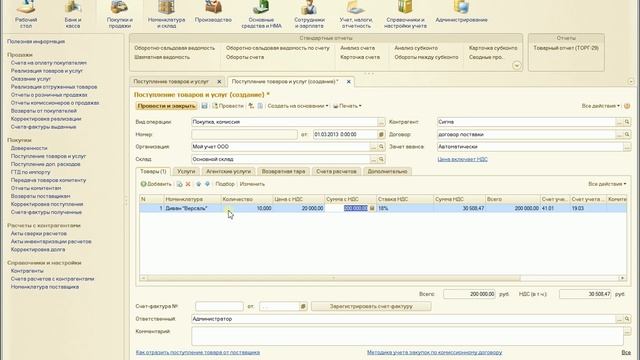This screenshot has height=360, width=640.
Task: Switch to the Возвратная тара tab
Action: [283, 171]
